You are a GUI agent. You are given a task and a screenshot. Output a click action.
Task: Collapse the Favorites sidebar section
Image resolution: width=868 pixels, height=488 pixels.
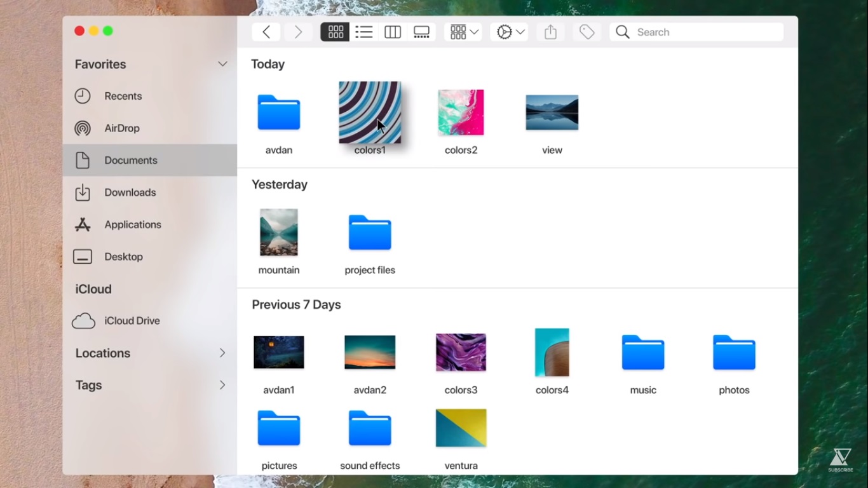pyautogui.click(x=222, y=64)
